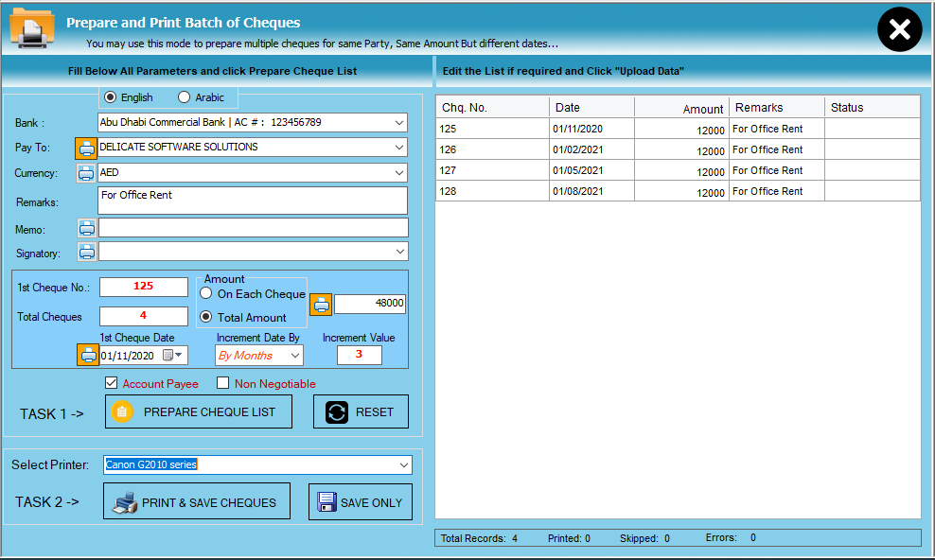The height and width of the screenshot is (560, 935).
Task: Toggle the printer icon beside 1st Cheque Date
Action: 86,356
